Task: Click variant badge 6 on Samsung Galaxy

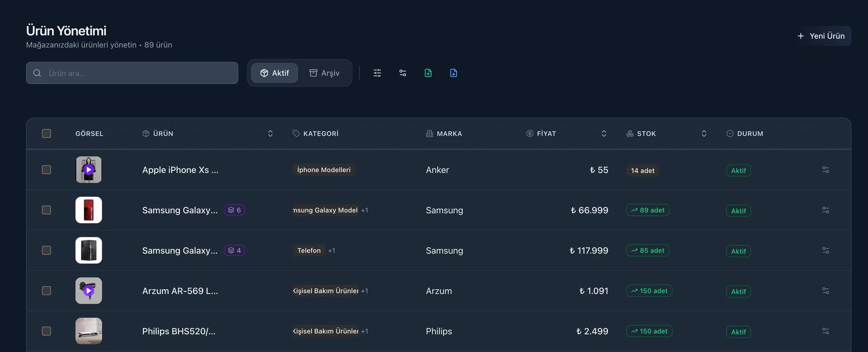Action: [234, 210]
